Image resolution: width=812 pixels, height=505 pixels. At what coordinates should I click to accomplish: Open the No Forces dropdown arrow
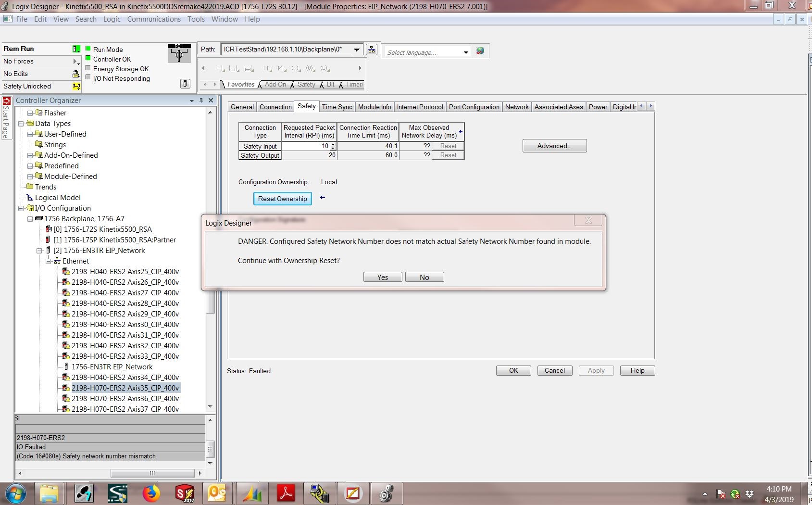coord(75,62)
